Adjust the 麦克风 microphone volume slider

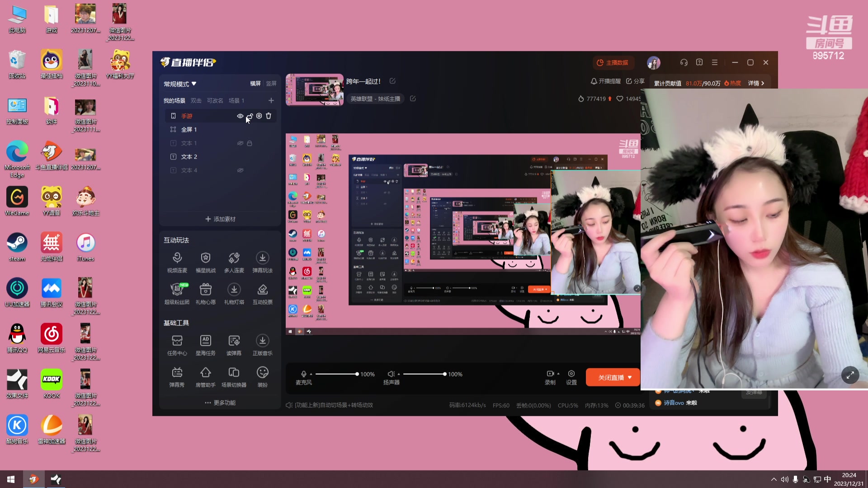pyautogui.click(x=357, y=374)
